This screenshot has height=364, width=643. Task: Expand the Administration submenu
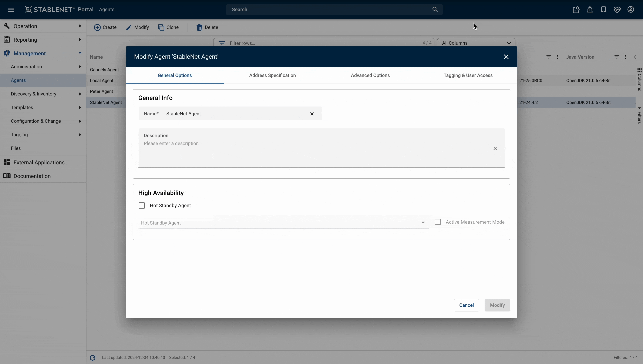pyautogui.click(x=80, y=67)
